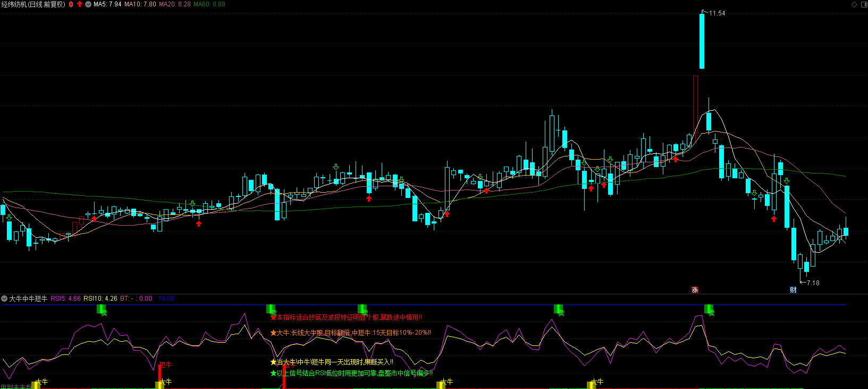Expand the 大牛中牛短牛 indicator dropdown chevron
The width and height of the screenshot is (868, 389).
4,299
